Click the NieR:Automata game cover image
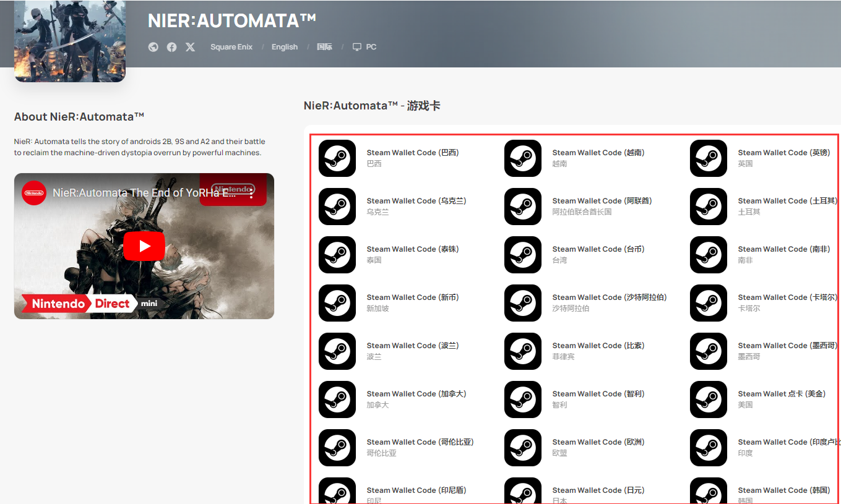The width and height of the screenshot is (841, 504). pos(70,41)
